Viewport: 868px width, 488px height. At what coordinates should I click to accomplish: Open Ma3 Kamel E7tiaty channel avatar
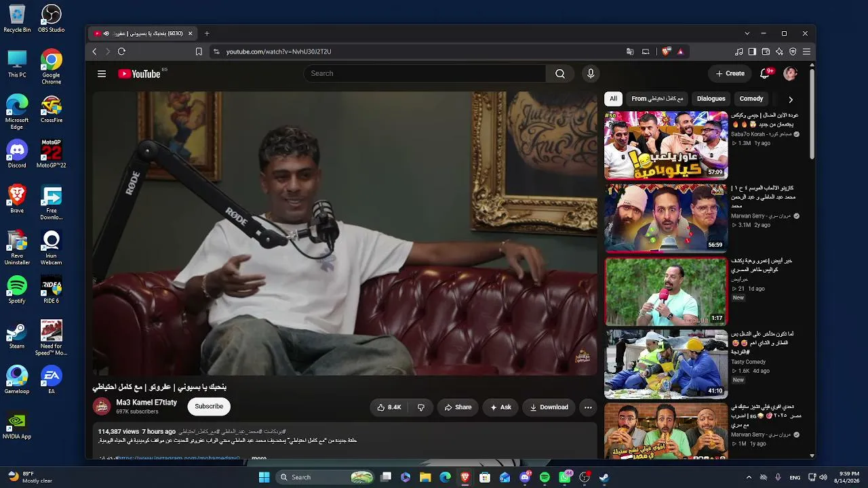[x=102, y=407]
